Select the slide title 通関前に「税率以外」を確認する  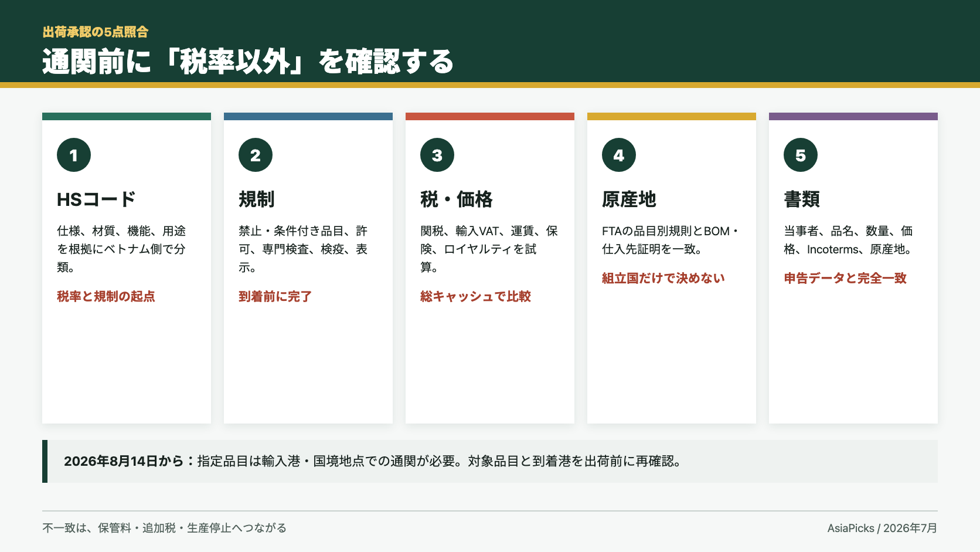(x=249, y=62)
